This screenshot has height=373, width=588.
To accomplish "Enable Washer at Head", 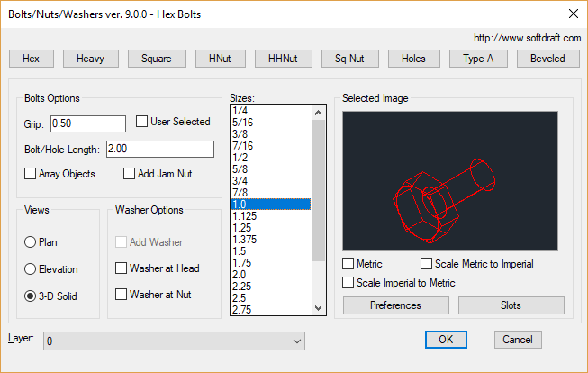I will (122, 268).
